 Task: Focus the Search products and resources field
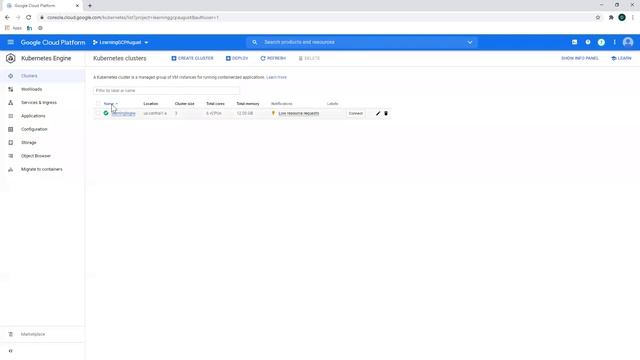(x=361, y=42)
